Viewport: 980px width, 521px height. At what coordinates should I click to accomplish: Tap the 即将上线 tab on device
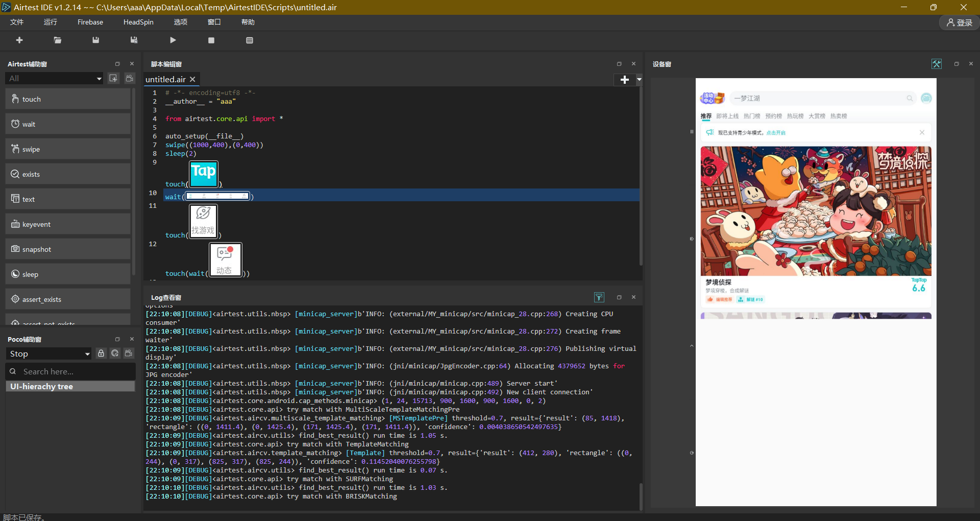click(x=727, y=116)
